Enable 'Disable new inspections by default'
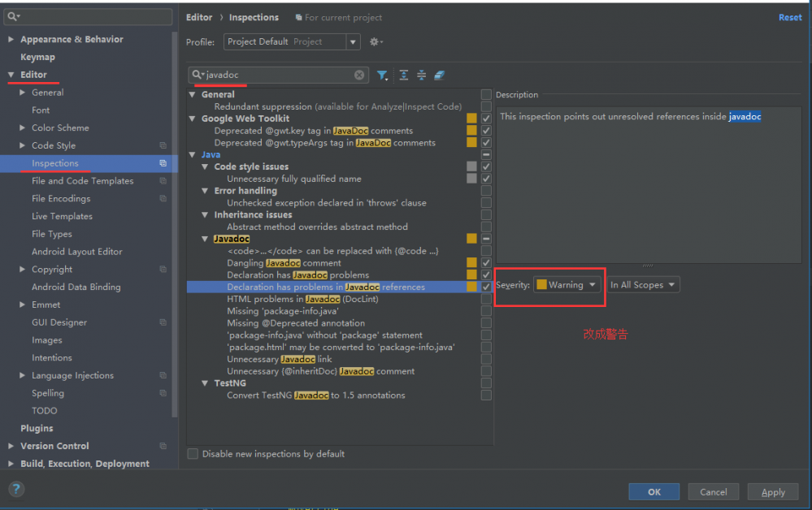The height and width of the screenshot is (510, 812). 193,454
